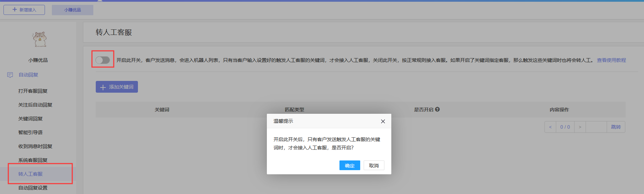The height and width of the screenshot is (194, 644).
Task: Select 自动回复 in the sidebar
Action: (x=28, y=75)
